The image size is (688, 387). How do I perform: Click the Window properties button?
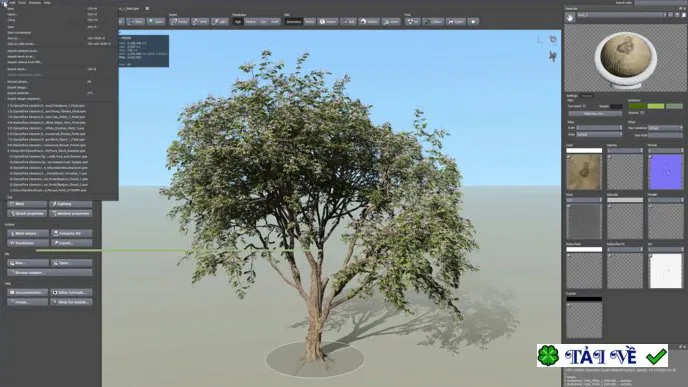coord(71,214)
